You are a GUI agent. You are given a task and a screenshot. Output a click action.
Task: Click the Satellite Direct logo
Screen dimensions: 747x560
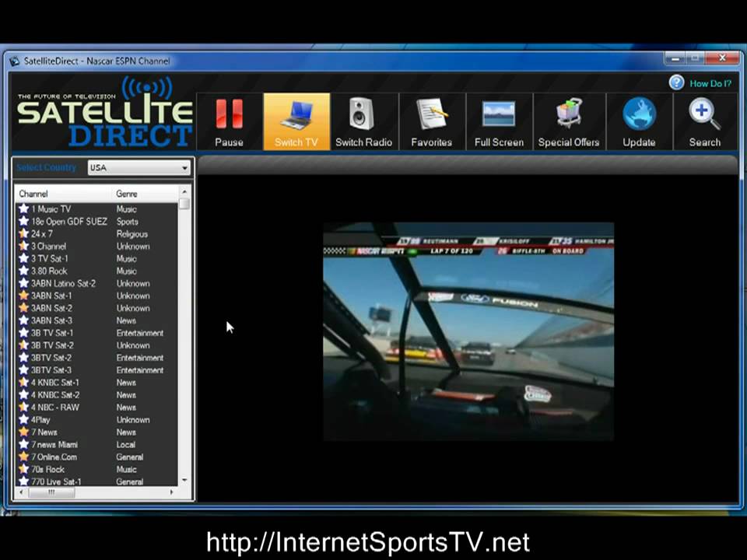[x=105, y=113]
